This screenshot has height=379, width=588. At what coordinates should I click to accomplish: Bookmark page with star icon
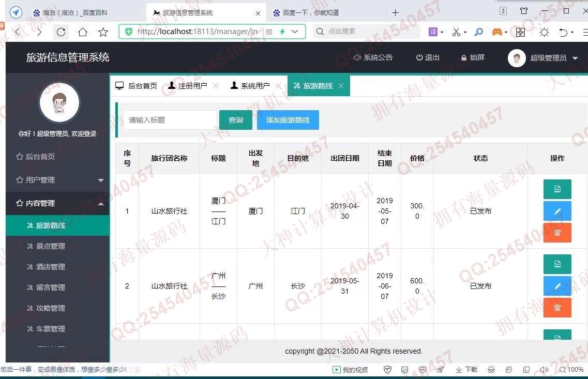103,32
